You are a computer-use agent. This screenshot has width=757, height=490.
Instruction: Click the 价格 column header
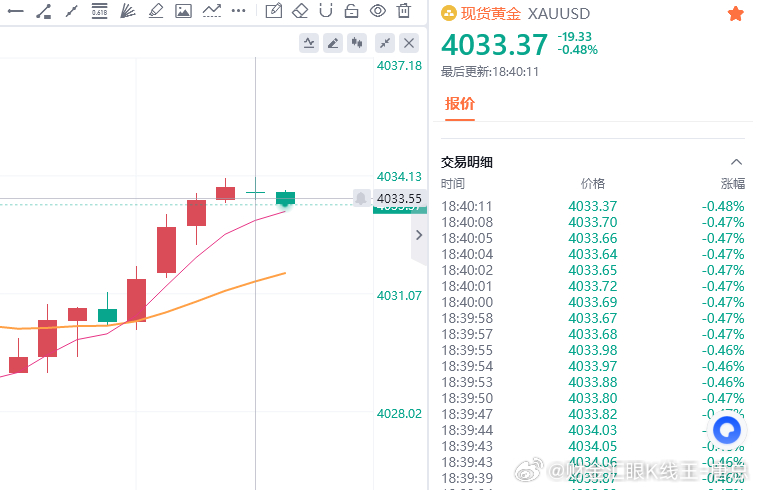coord(593,184)
